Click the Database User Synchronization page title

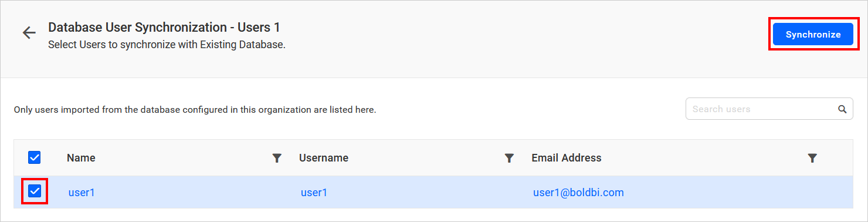(x=164, y=27)
